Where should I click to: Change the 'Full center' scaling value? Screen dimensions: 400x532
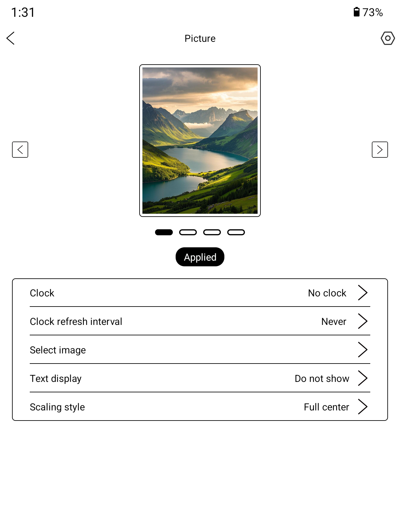click(326, 407)
